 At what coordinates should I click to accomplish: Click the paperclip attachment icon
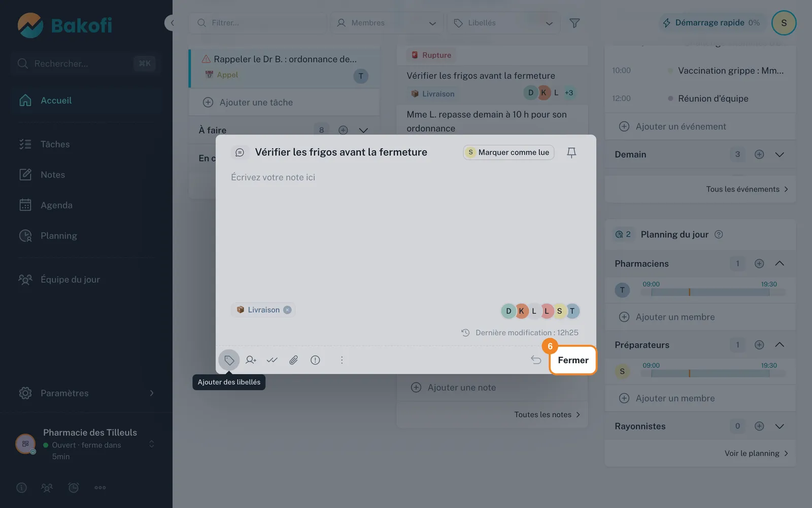[x=293, y=360]
